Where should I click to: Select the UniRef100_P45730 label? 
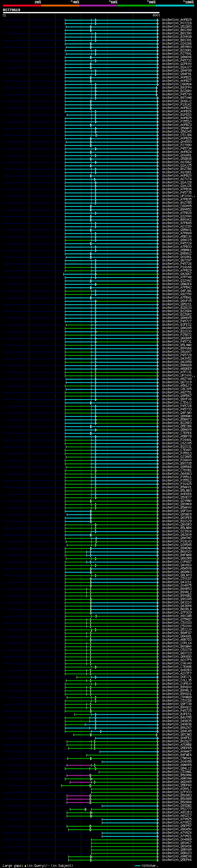coord(177,94)
